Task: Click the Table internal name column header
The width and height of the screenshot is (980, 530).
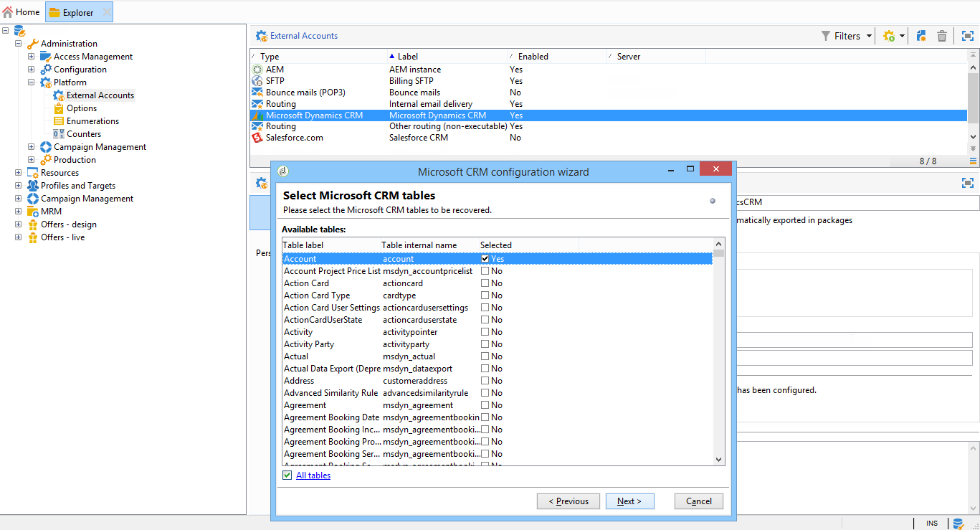Action: coord(429,245)
